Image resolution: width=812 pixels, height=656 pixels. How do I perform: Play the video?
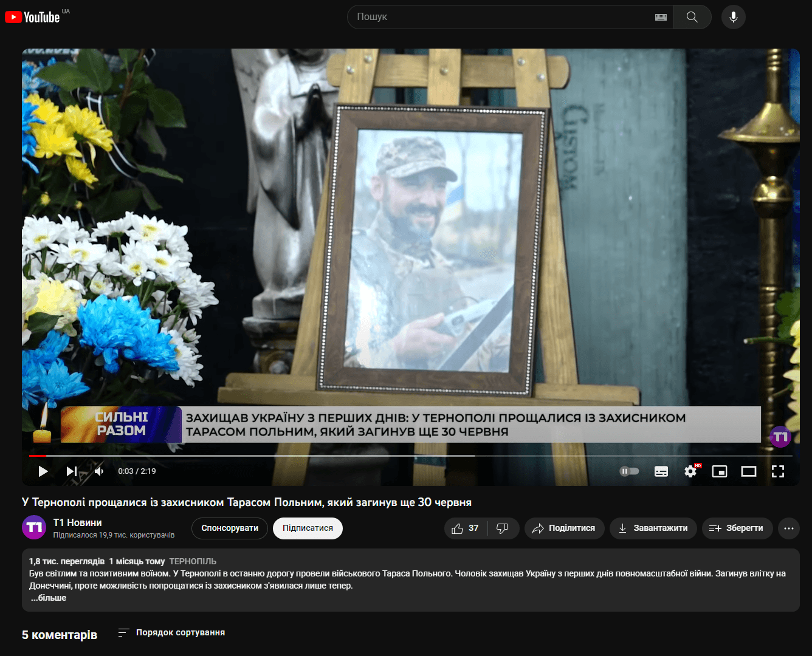[43, 471]
